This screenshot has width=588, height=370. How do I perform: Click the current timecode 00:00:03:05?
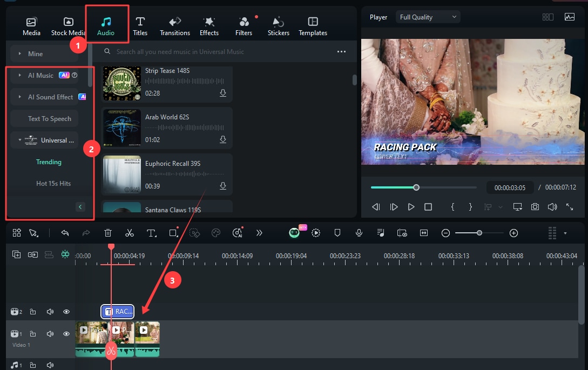click(510, 187)
